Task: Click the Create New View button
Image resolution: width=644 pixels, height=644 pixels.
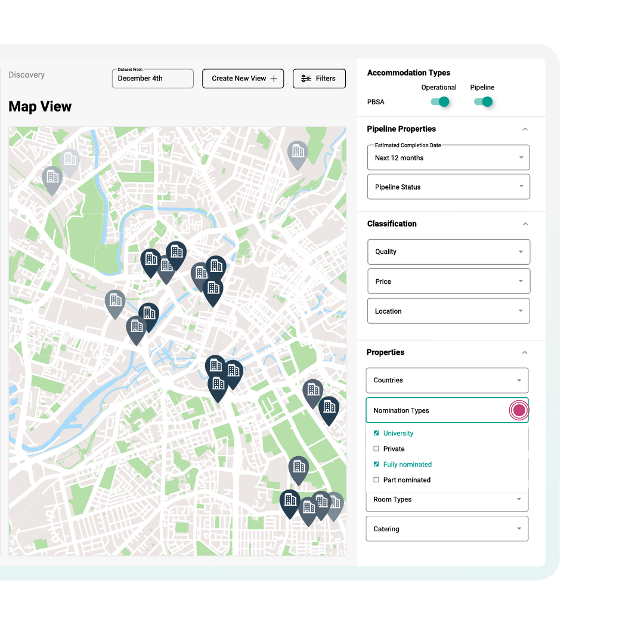Action: point(243,78)
